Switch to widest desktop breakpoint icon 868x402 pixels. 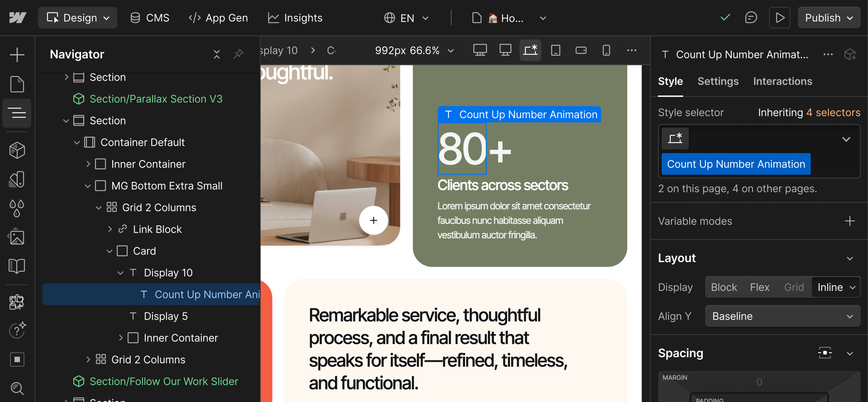(480, 50)
